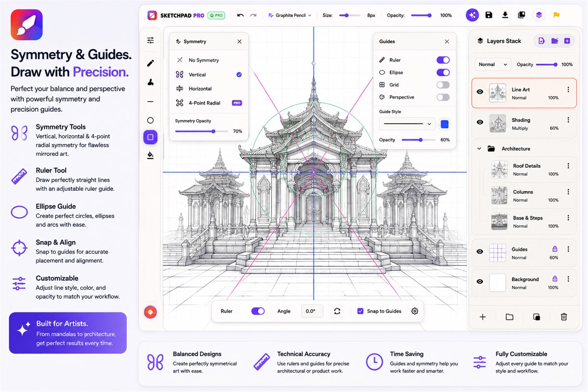Image resolution: width=588 pixels, height=392 pixels.
Task: Select No Symmetry option
Action: pyautogui.click(x=208, y=60)
